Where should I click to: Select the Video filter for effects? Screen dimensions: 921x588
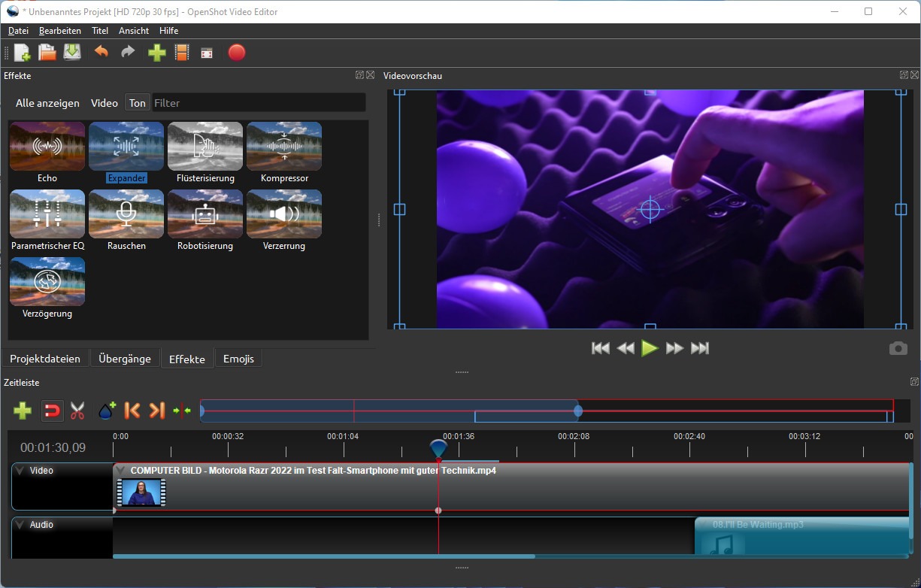tap(105, 103)
